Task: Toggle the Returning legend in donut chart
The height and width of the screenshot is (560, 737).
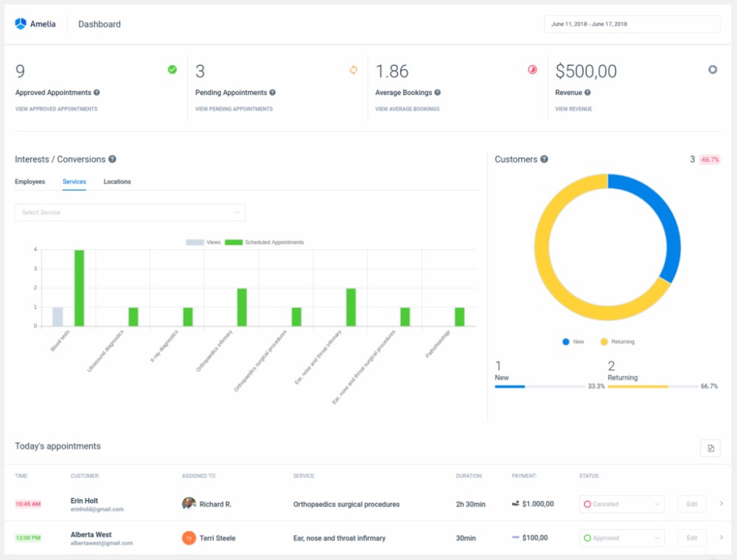Action: coord(617,342)
